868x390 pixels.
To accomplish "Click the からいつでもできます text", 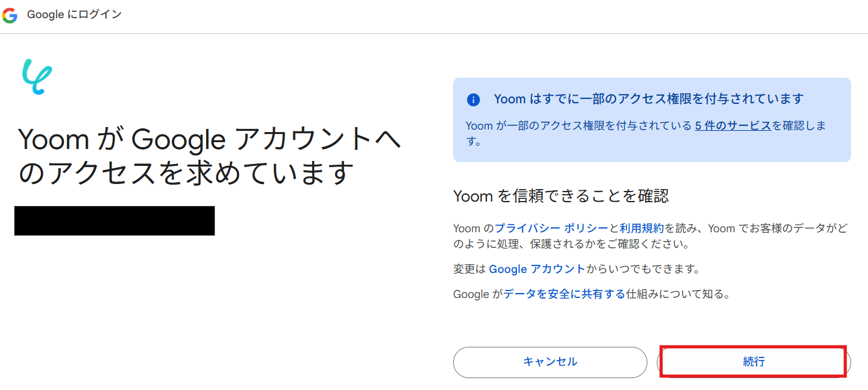I will click(642, 269).
